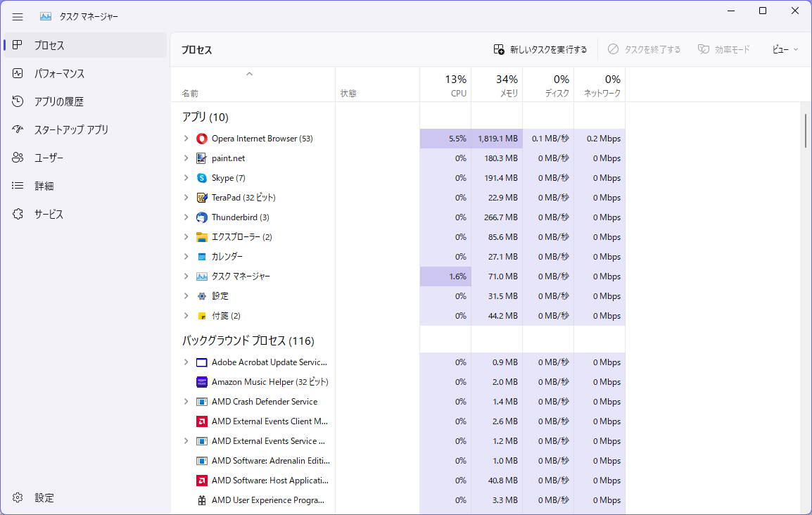Image resolution: width=812 pixels, height=515 pixels.
Task: Open the 詳細 page
Action: tap(85, 186)
